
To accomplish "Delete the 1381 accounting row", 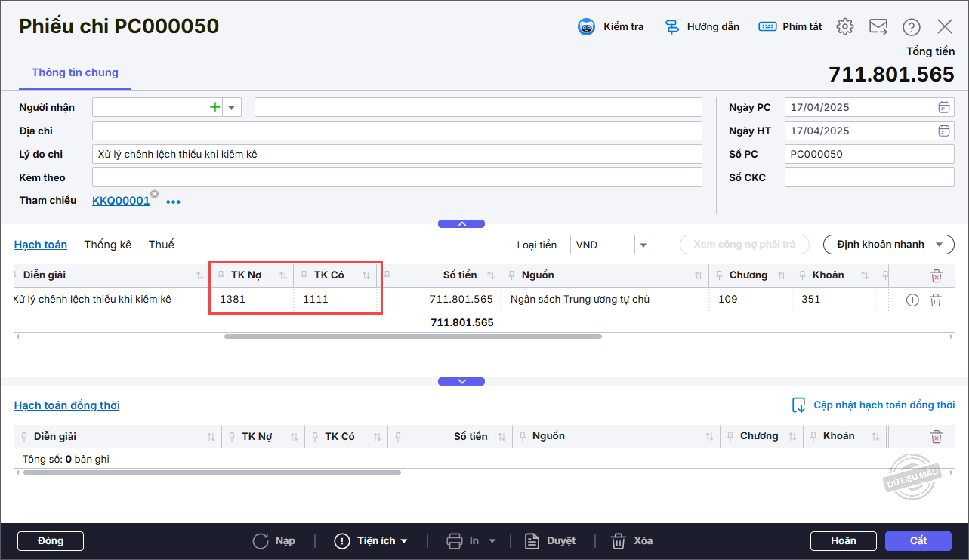I will tap(936, 300).
